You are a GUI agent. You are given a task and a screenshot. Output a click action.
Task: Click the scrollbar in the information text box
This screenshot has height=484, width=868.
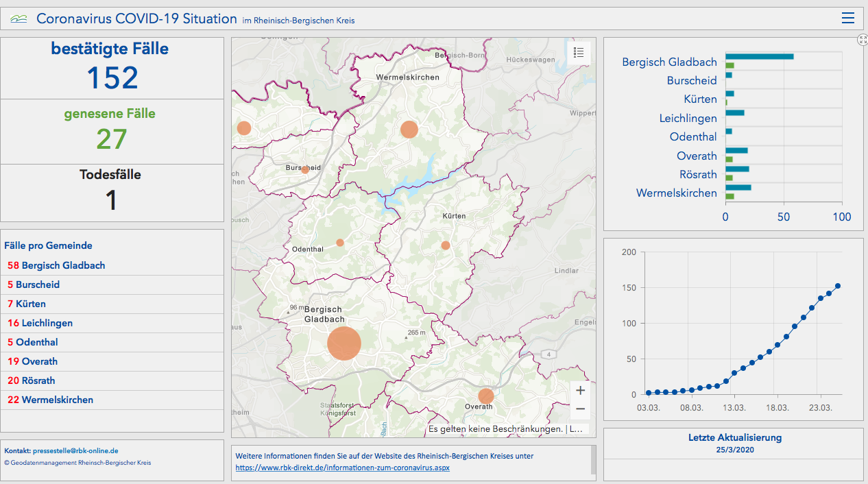click(x=593, y=460)
